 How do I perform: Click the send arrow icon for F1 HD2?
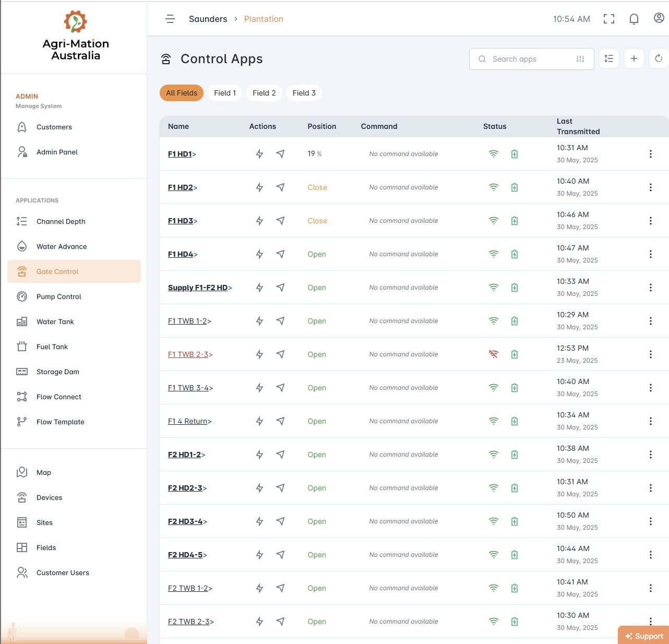coord(280,187)
